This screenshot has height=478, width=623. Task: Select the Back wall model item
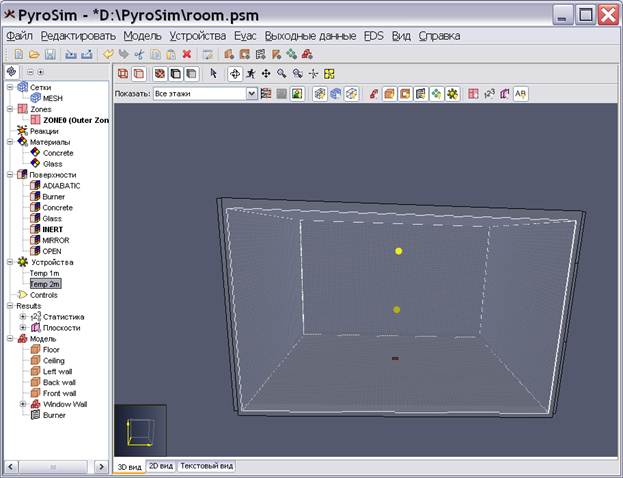coord(59,382)
